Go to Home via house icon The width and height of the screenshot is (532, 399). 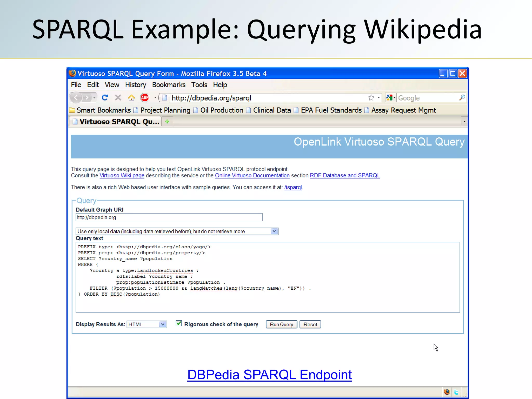(131, 98)
